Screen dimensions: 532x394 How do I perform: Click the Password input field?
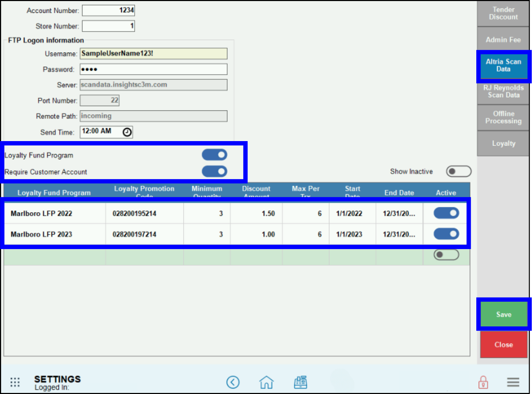click(154, 69)
